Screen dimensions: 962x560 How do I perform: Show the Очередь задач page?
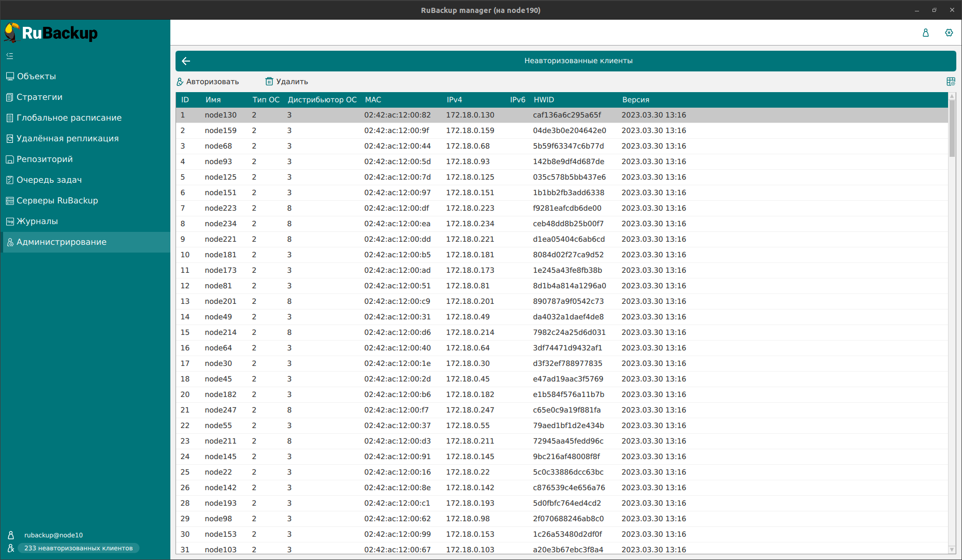click(49, 180)
